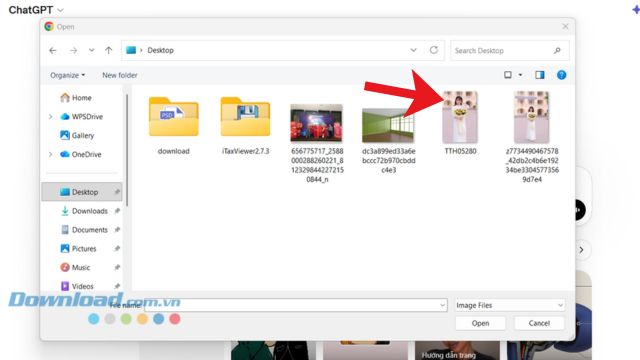The width and height of the screenshot is (640, 360).
Task: Click the Desktop path in address bar
Action: tap(160, 50)
